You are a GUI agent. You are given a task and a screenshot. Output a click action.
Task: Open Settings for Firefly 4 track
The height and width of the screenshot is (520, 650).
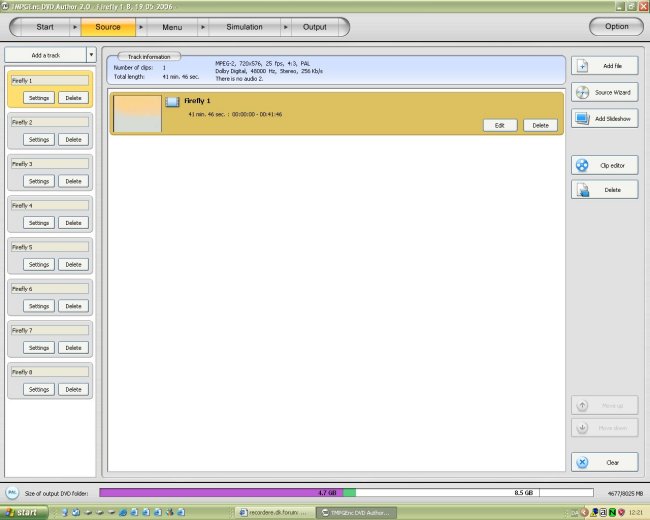[39, 223]
